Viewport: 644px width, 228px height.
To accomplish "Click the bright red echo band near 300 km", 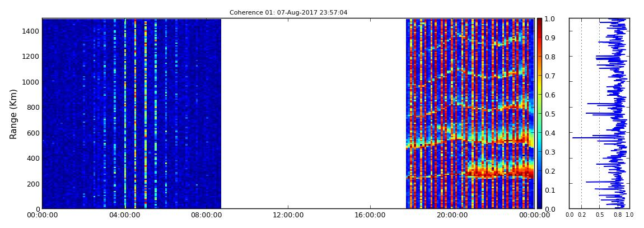I will click(499, 169).
